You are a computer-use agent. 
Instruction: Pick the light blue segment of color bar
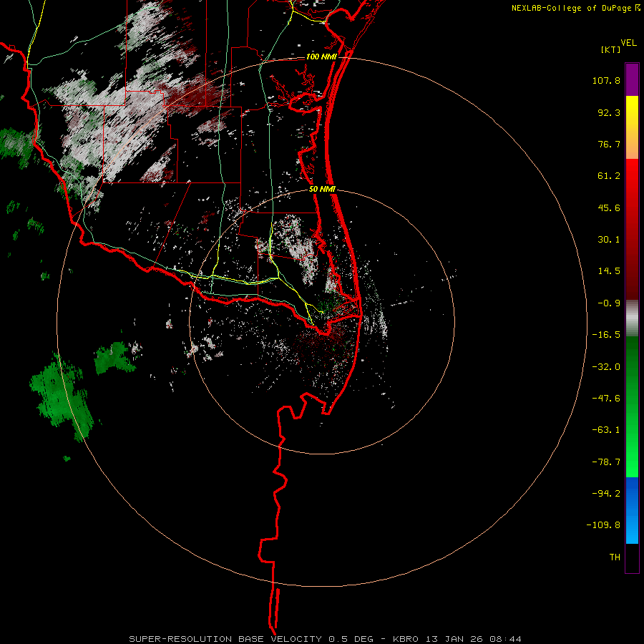coord(632,530)
